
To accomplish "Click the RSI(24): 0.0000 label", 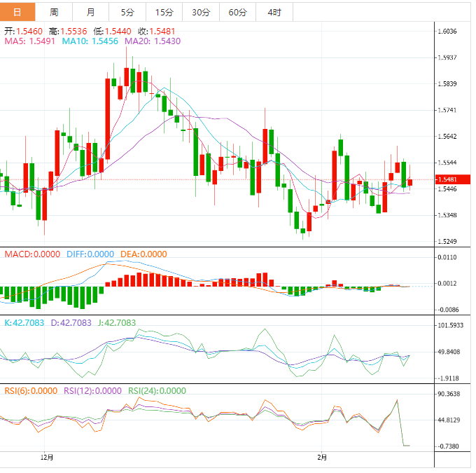I will (x=158, y=391).
